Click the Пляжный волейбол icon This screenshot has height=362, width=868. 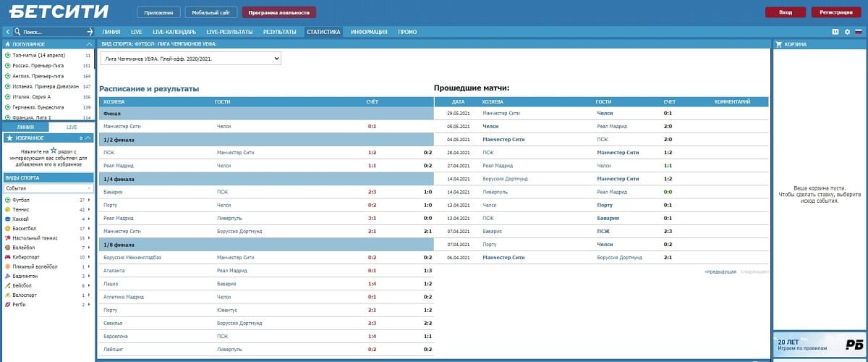click(x=8, y=266)
